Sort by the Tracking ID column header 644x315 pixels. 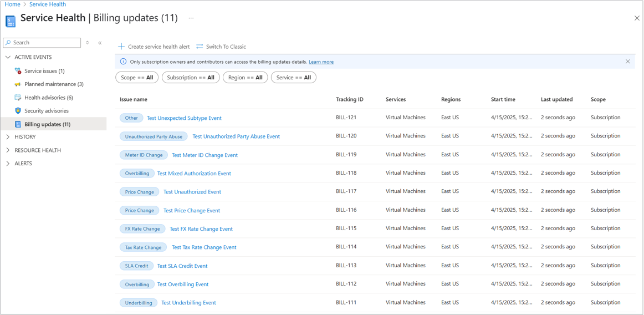(349, 100)
